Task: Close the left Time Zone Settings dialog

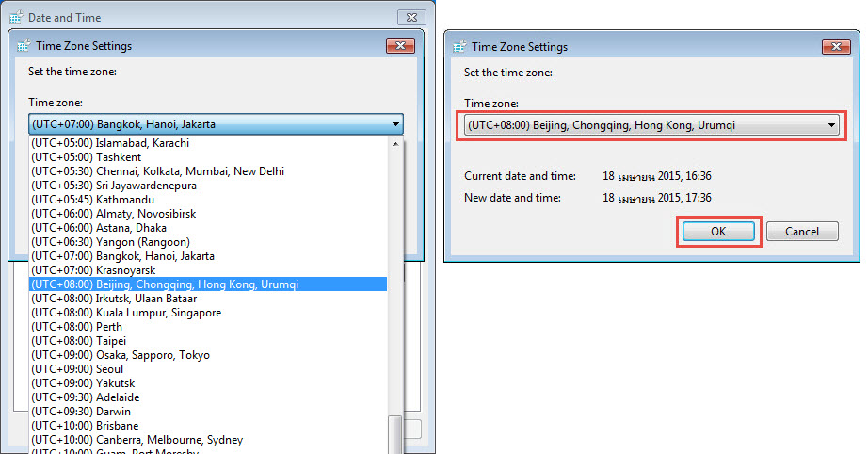Action: (400, 46)
